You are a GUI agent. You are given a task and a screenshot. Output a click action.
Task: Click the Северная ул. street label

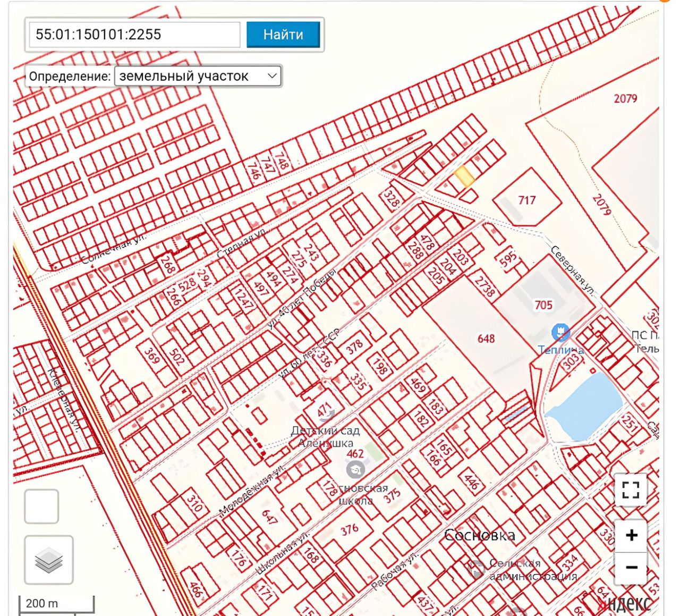point(573,271)
